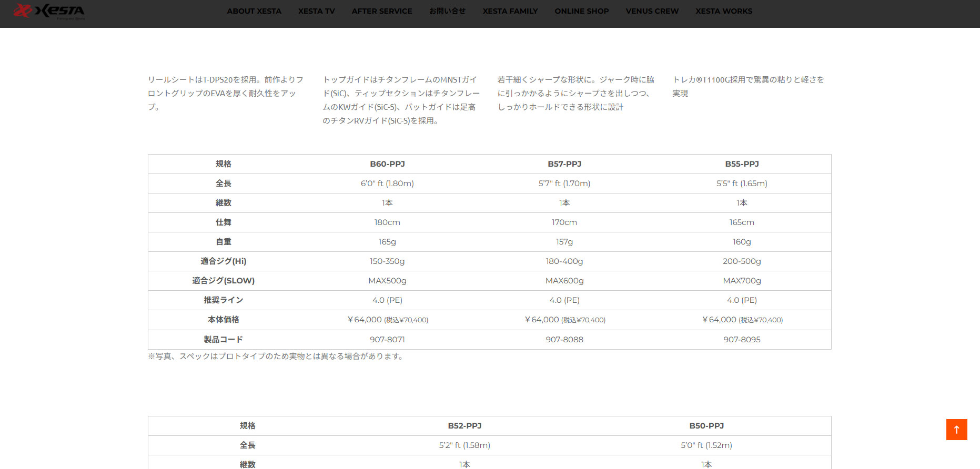Click the 5'0" ft (1.52m) cell
The height and width of the screenshot is (469, 980).
(x=706, y=445)
